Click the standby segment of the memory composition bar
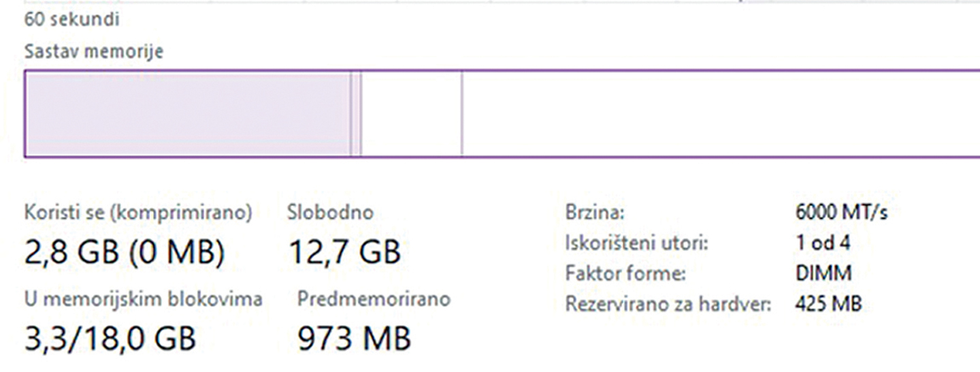 click(x=411, y=114)
